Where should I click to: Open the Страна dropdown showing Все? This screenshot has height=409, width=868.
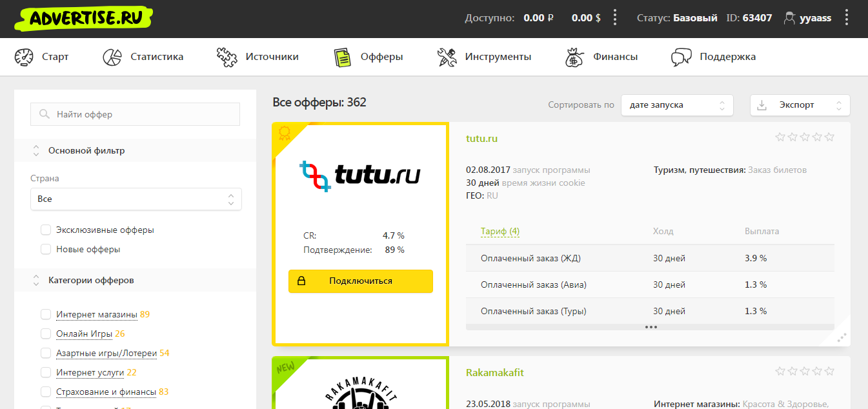[136, 199]
